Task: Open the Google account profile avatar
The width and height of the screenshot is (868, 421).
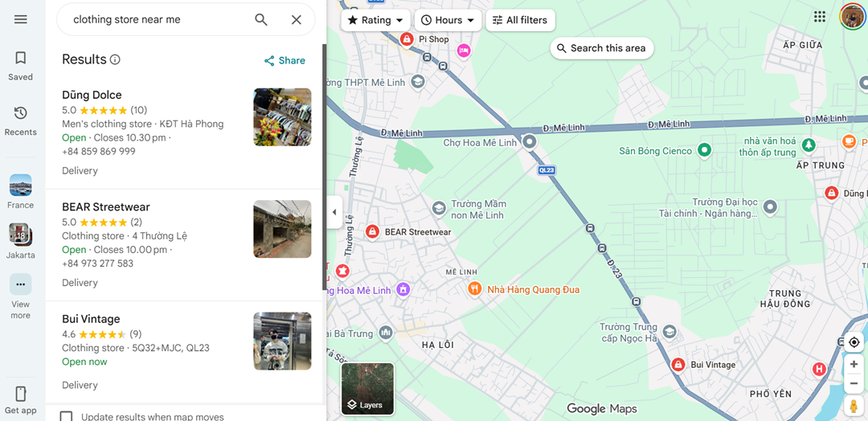Action: tap(853, 17)
